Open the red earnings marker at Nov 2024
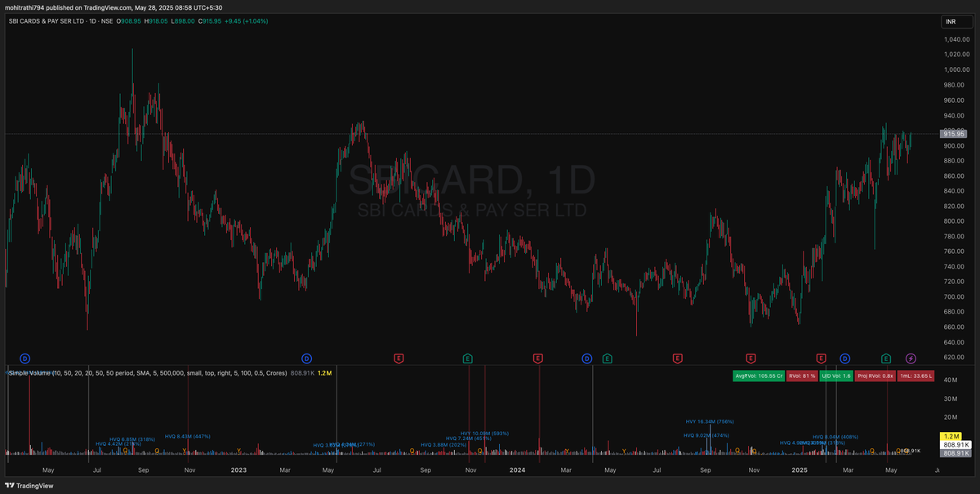The image size is (980, 494). 751,358
